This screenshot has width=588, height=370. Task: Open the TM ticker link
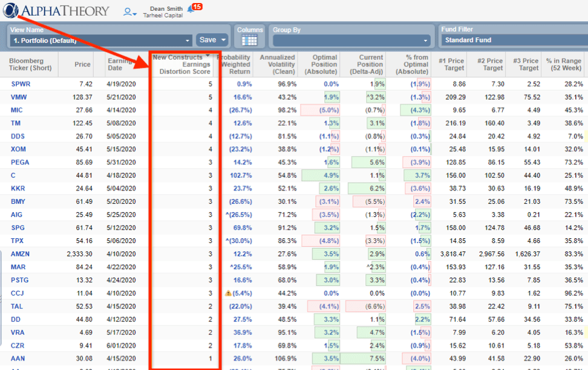(16, 123)
